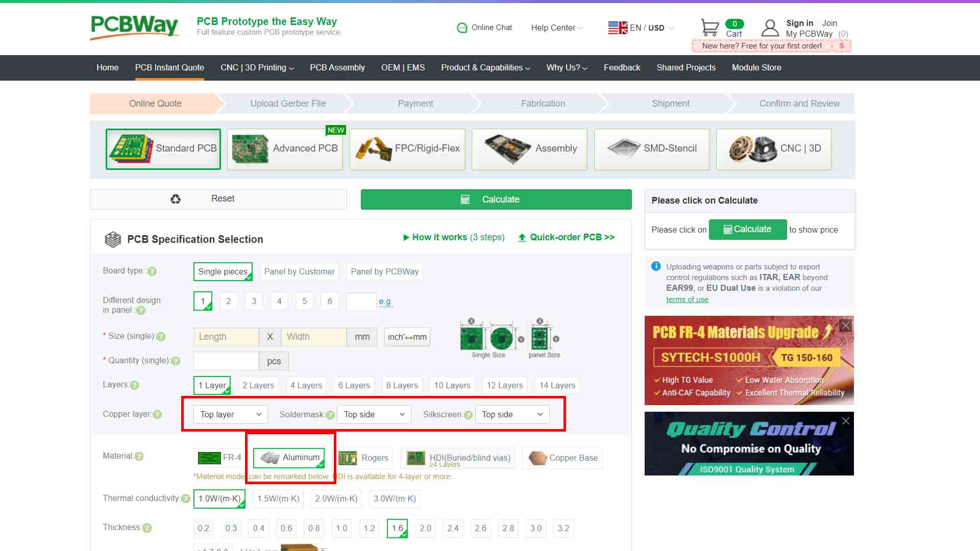Select Rogers material
The width and height of the screenshot is (980, 551).
click(x=363, y=458)
